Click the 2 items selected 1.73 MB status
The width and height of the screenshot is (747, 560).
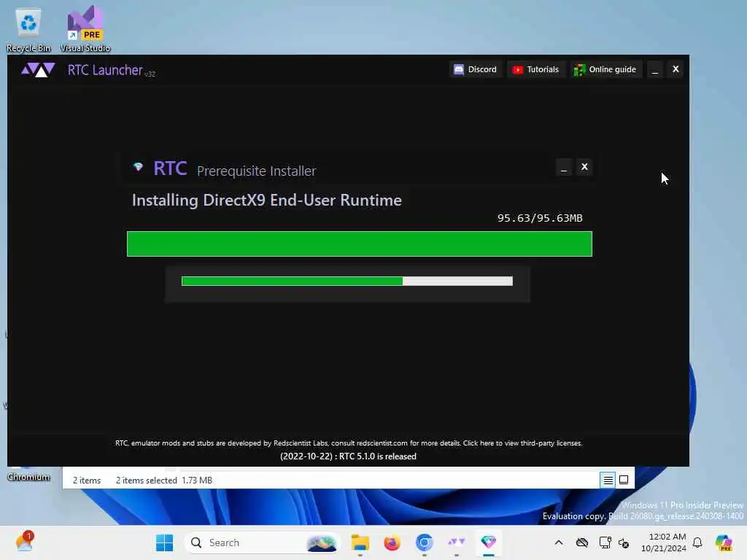click(x=164, y=481)
